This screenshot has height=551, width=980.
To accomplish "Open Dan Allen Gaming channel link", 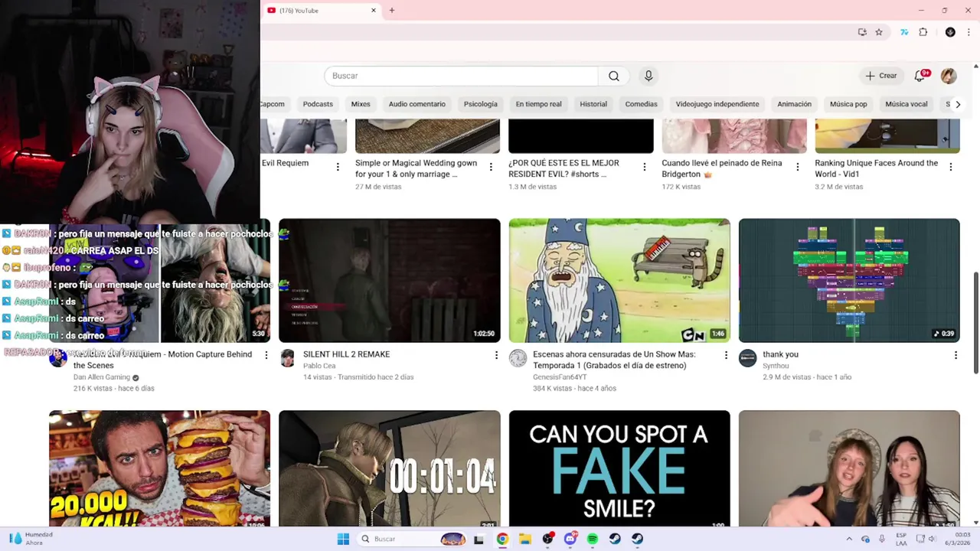I will [101, 377].
